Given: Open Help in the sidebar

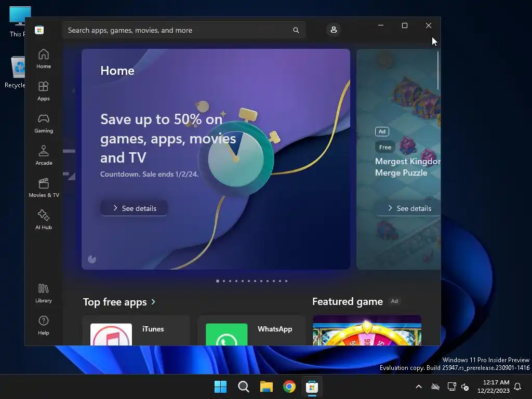Looking at the screenshot, I should (x=44, y=326).
